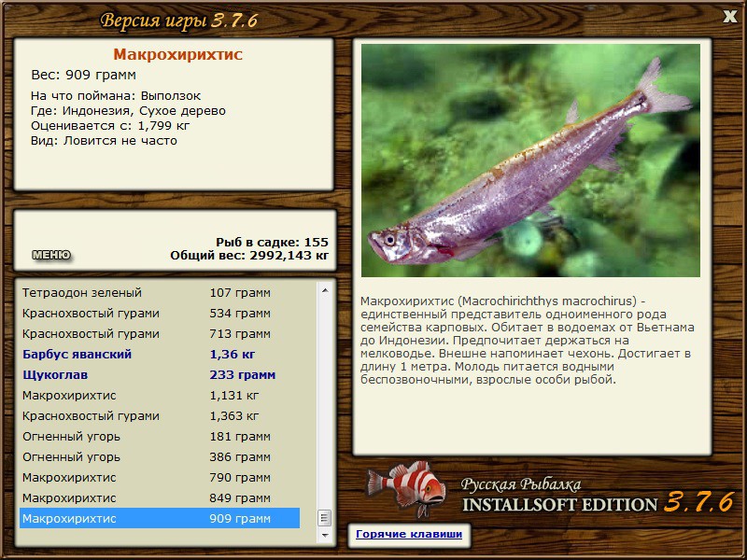Select Тетраодон зеленый 107 грамм entry
The height and width of the screenshot is (560, 747).
pos(160,293)
